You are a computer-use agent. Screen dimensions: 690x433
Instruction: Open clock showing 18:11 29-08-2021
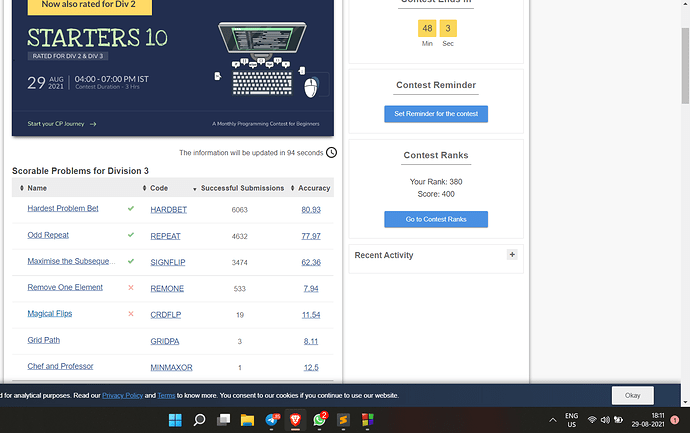pyautogui.click(x=648, y=420)
